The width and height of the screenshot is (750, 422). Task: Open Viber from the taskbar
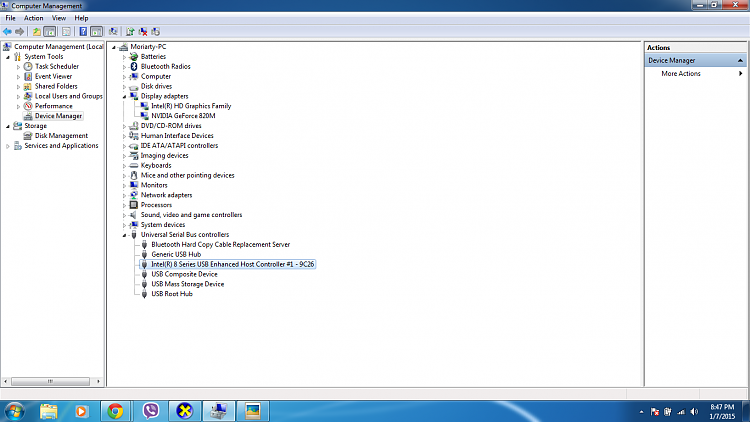point(151,411)
